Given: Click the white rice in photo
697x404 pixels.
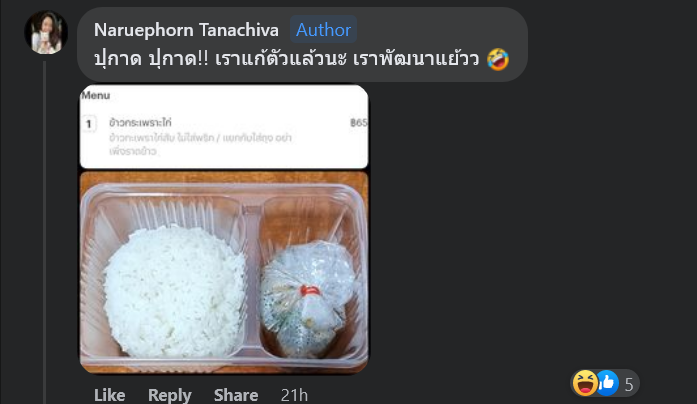Looking at the screenshot, I should (173, 291).
